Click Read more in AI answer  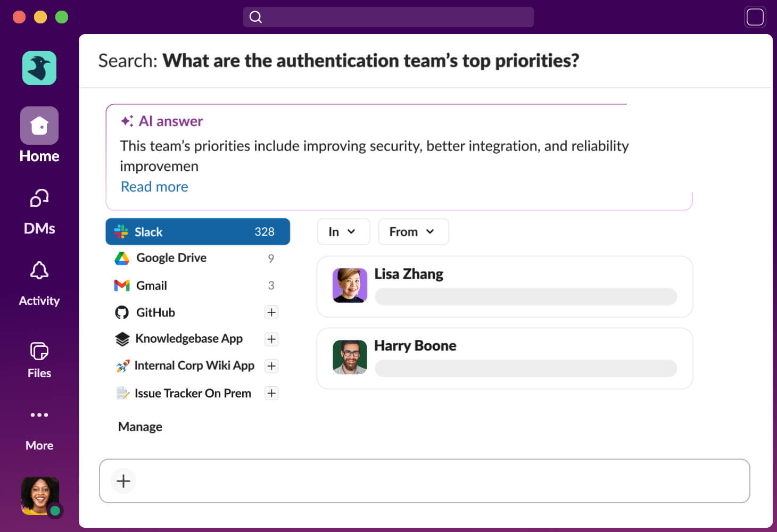pyautogui.click(x=154, y=187)
